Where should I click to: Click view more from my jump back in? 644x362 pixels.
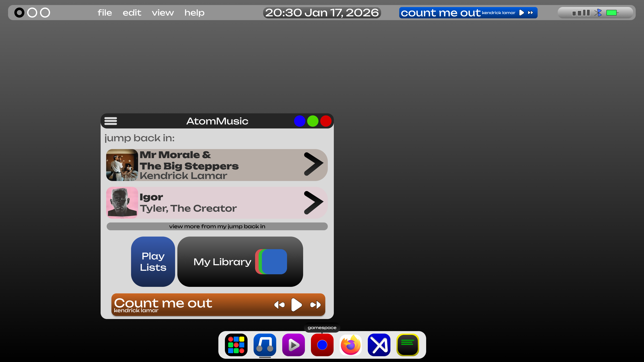[217, 226]
